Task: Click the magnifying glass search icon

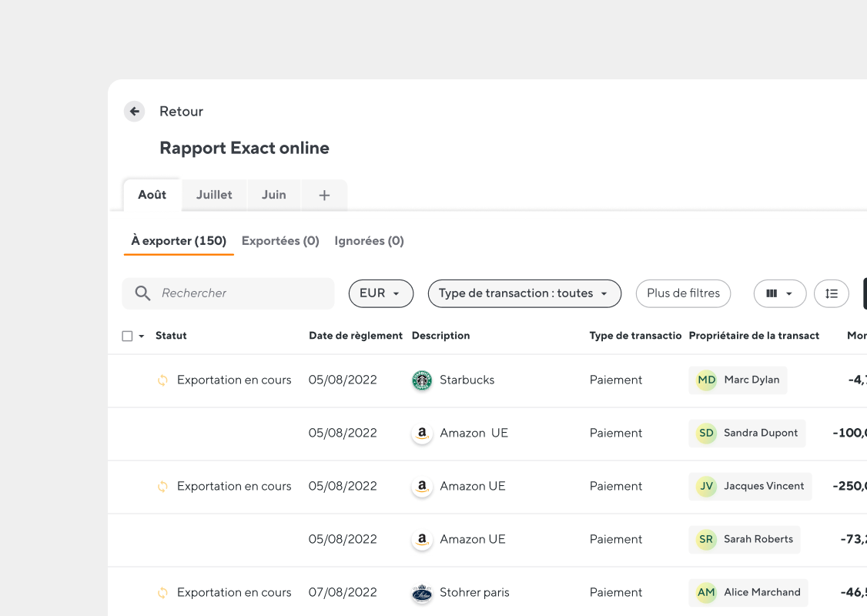Action: (x=142, y=293)
